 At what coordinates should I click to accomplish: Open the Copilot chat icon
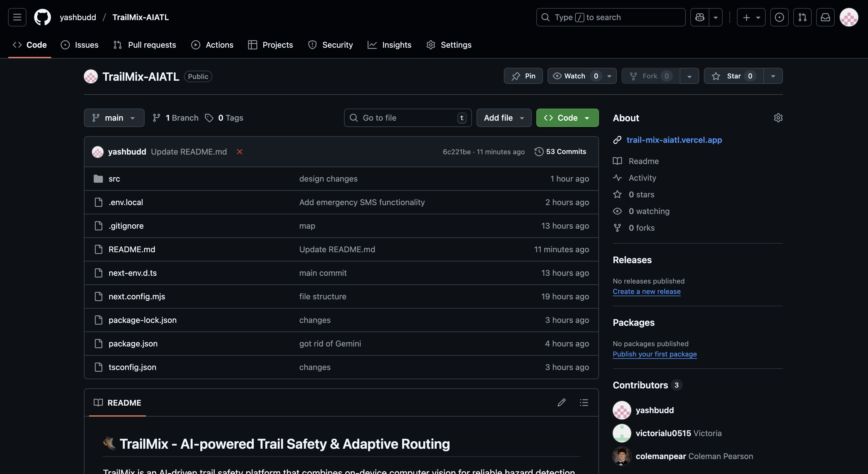(700, 17)
